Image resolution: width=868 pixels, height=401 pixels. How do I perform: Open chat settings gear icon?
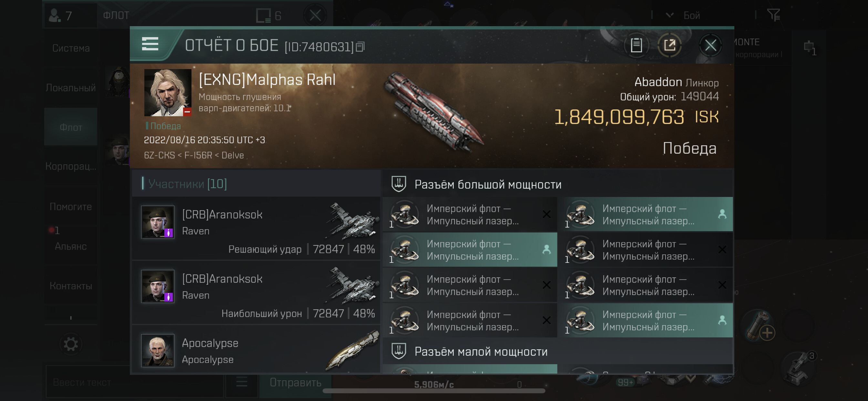click(x=71, y=344)
